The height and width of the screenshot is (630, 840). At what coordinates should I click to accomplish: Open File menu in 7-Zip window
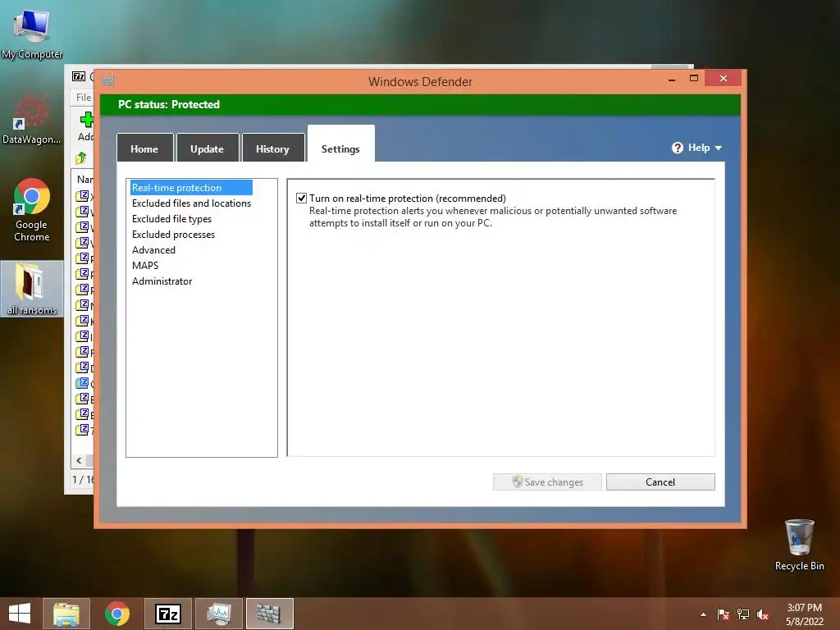click(84, 97)
